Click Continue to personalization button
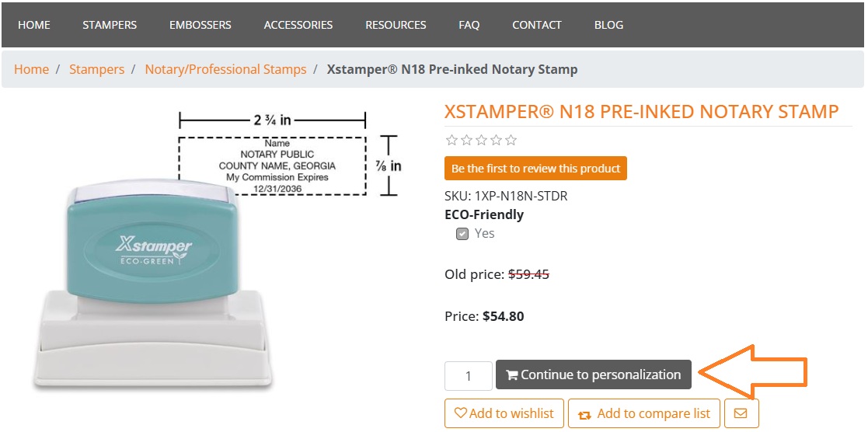 click(593, 375)
